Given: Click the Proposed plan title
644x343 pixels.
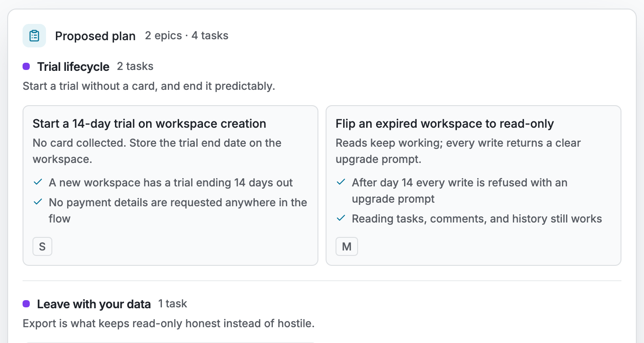Looking at the screenshot, I should click(x=95, y=36).
